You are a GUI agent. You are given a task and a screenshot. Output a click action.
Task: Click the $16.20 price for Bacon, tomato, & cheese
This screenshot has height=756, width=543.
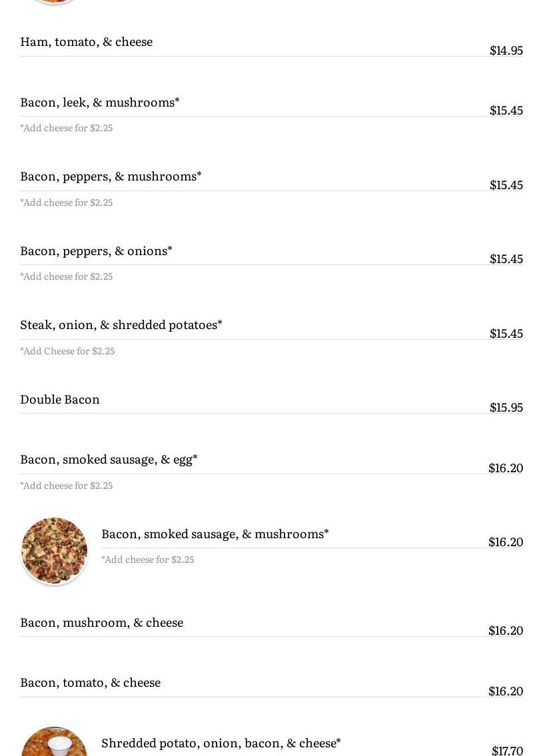(505, 691)
